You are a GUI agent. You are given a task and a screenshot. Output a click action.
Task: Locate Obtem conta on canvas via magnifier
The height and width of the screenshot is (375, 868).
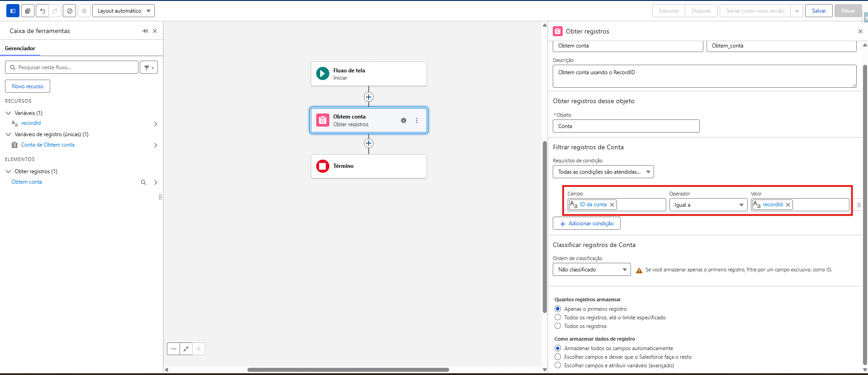pos(143,182)
